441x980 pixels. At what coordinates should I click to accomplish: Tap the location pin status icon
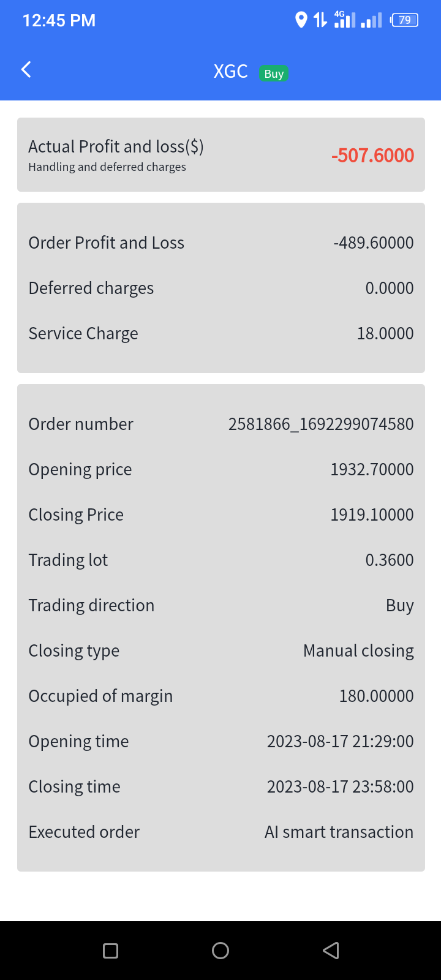coord(301,20)
